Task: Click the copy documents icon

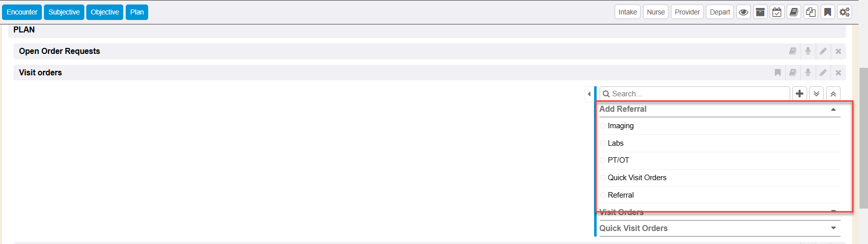Action: click(811, 12)
